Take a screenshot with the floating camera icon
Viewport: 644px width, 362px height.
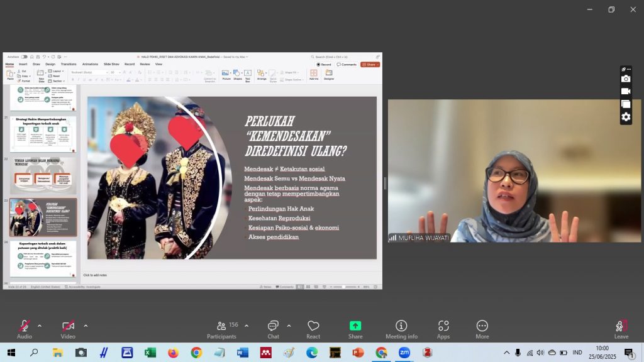point(626,79)
